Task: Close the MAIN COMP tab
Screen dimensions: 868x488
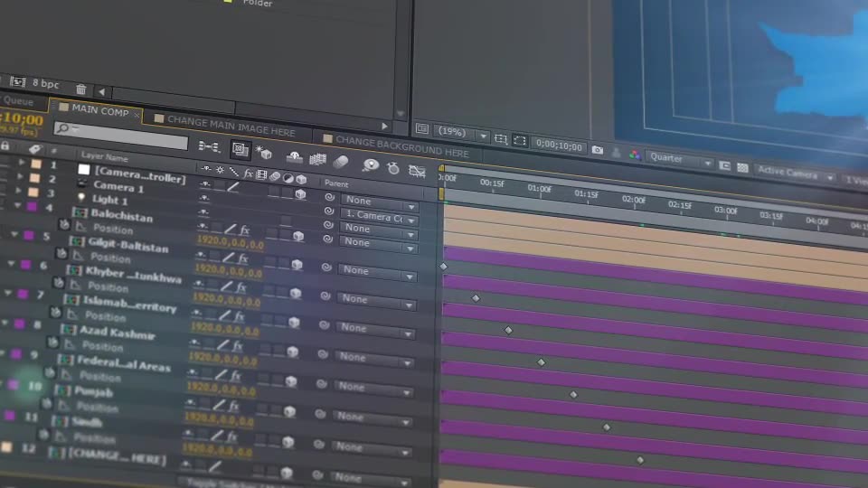Action: [x=137, y=115]
